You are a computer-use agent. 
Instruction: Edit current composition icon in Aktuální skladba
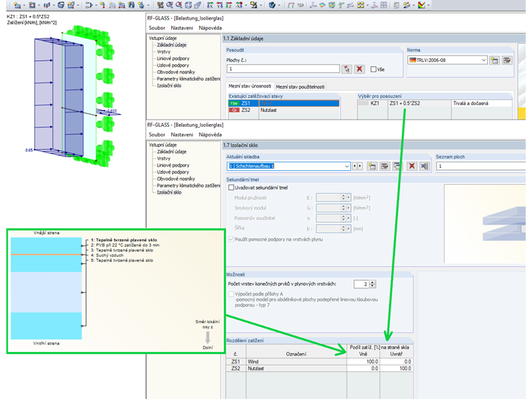384,167
